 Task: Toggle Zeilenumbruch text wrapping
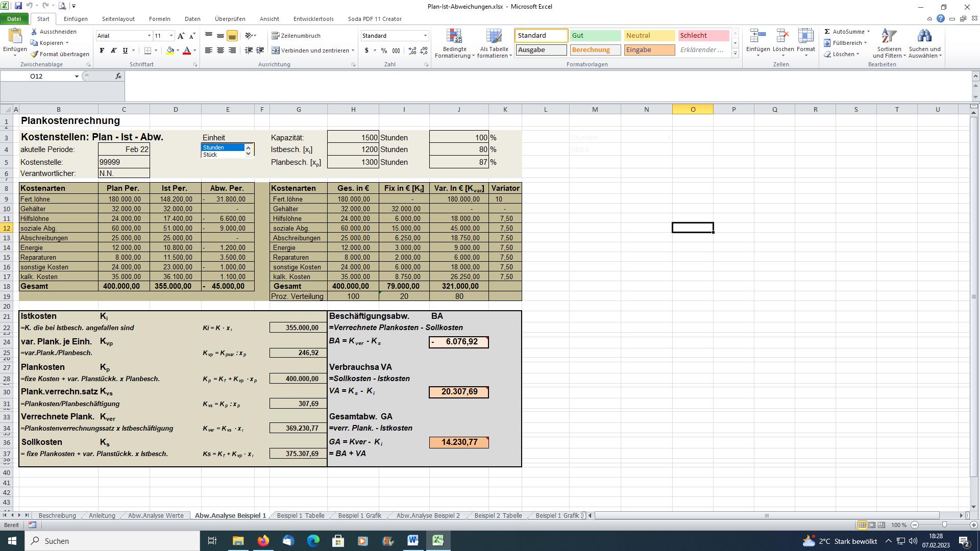click(x=296, y=36)
